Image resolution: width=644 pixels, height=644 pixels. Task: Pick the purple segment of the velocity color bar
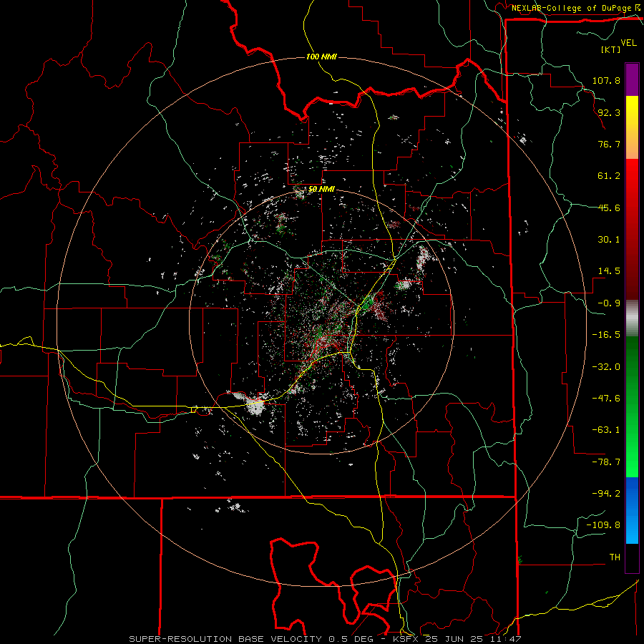coord(632,79)
